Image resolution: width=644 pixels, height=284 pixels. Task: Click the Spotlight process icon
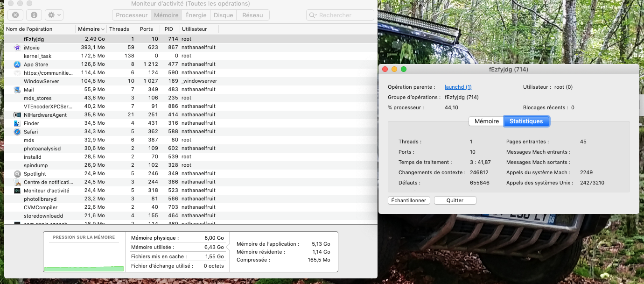pos(17,174)
